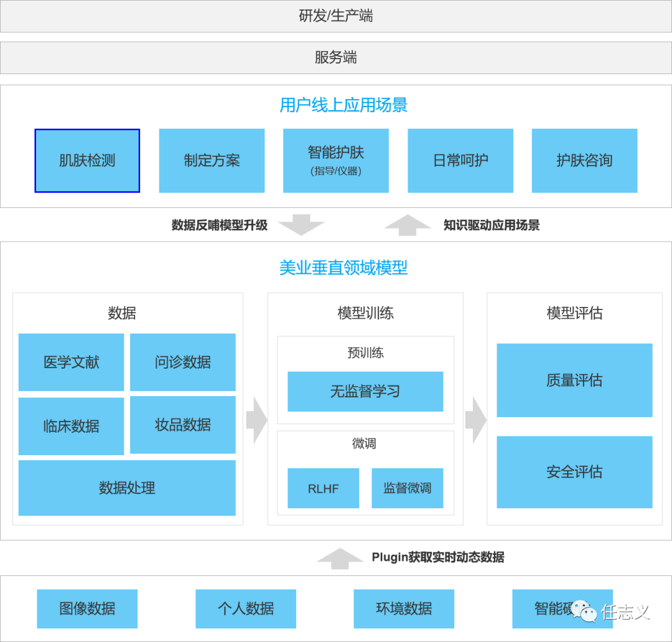This screenshot has width=672, height=642.
Task: Click the 无监督学习 box under 预训练
Action: coord(365,392)
